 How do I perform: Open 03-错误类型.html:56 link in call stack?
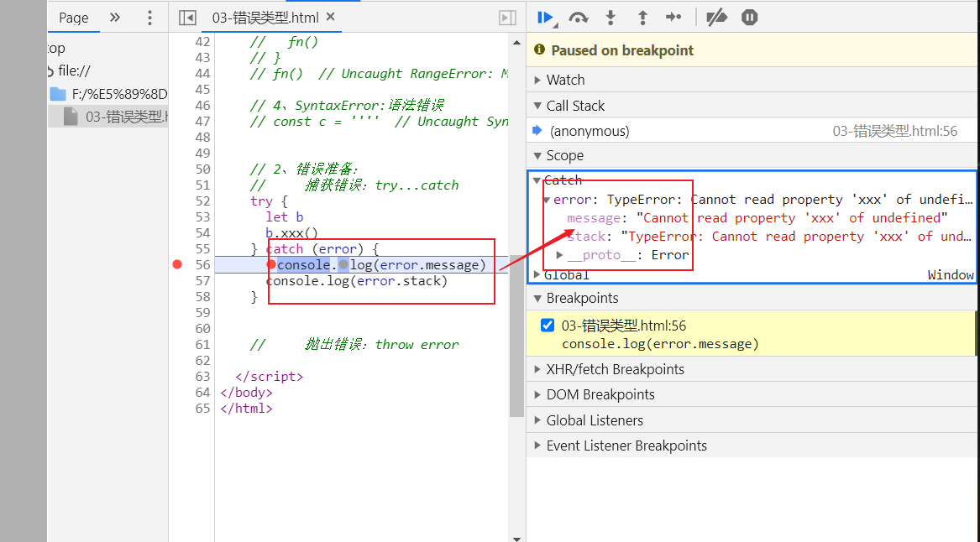tap(894, 131)
